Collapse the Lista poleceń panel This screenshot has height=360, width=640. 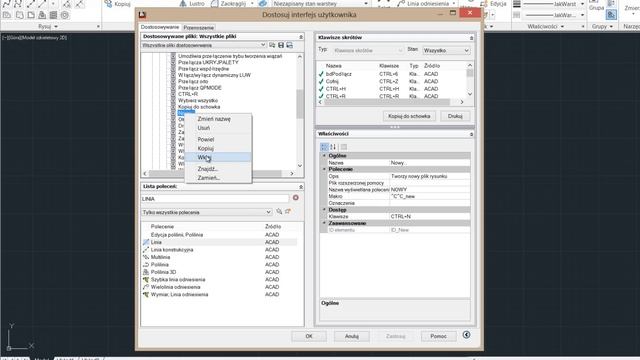[x=301, y=187]
